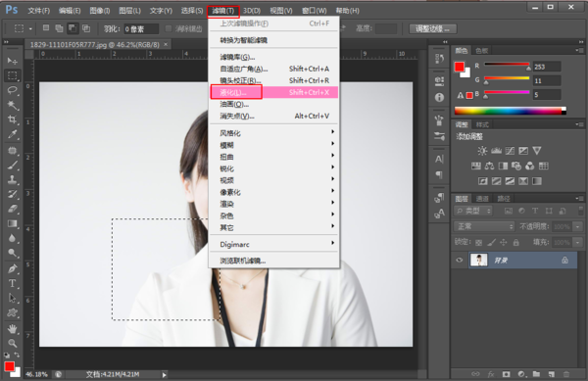
Task: Select the Crop tool
Action: click(x=12, y=119)
